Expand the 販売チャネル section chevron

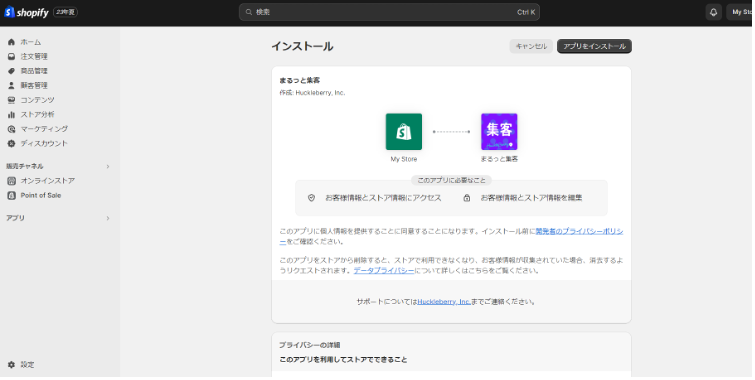[108, 166]
